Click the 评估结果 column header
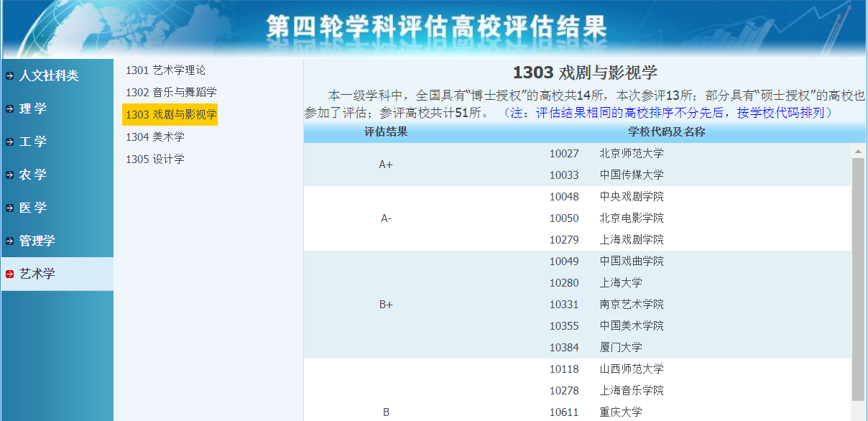 pyautogui.click(x=386, y=132)
